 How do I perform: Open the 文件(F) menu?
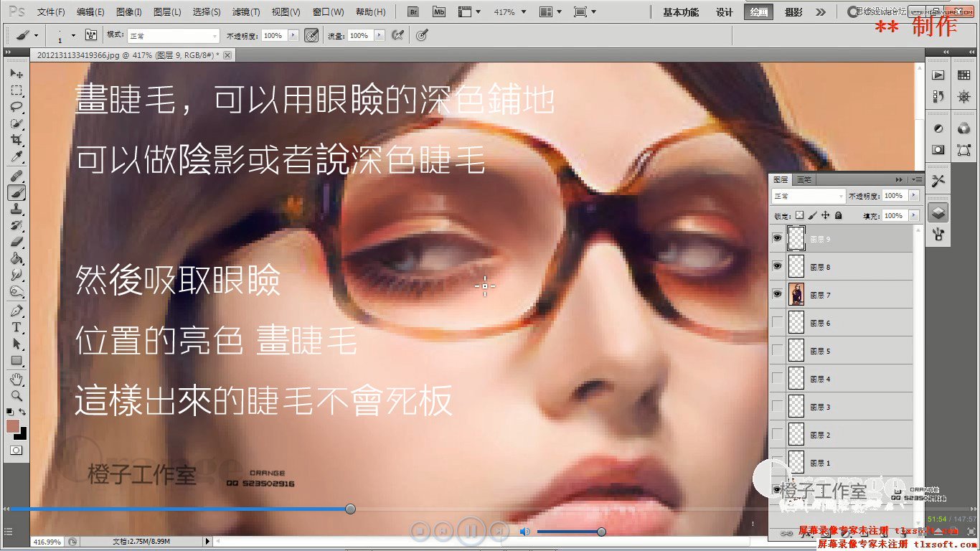(x=51, y=12)
